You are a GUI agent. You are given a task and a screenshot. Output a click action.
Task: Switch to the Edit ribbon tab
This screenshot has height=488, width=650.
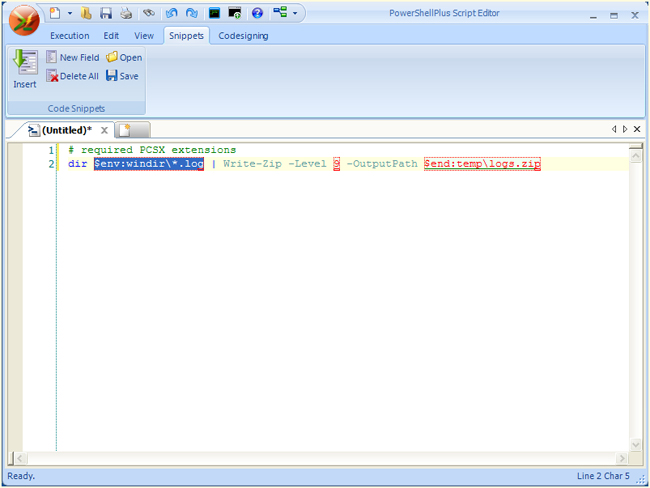[111, 36]
